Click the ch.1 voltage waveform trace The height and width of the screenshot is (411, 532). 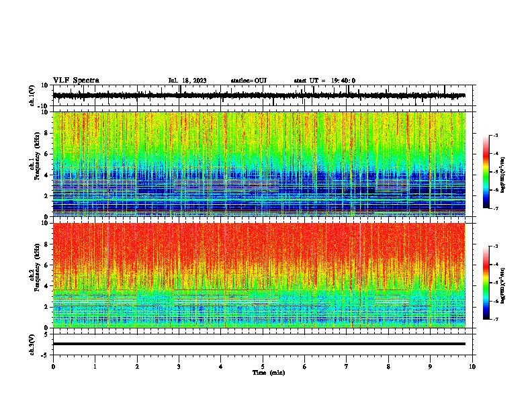click(259, 95)
